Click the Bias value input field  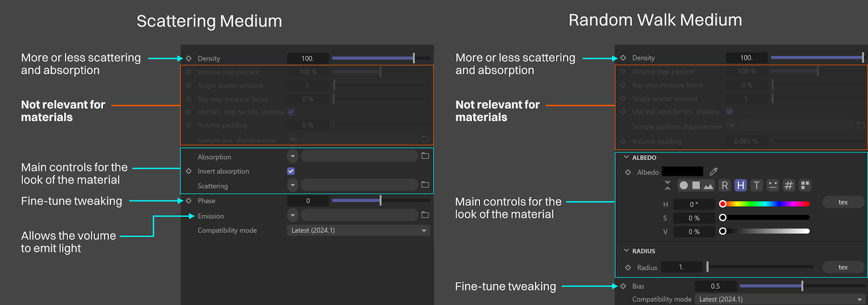click(716, 286)
